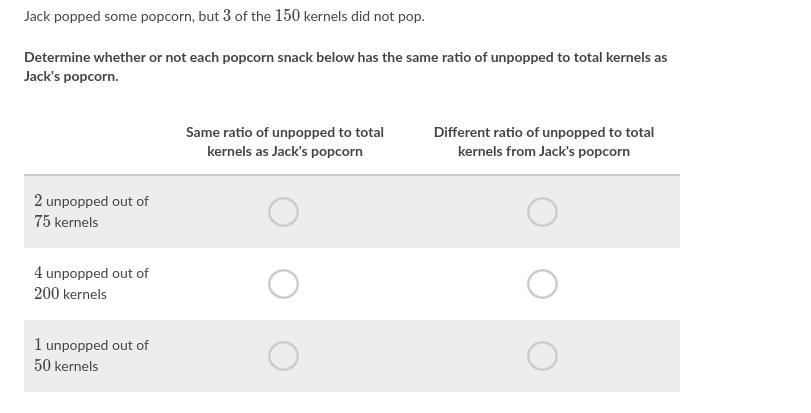Click the '200 kernels' text in second row
Screen dimensions: 811x413
70,294
